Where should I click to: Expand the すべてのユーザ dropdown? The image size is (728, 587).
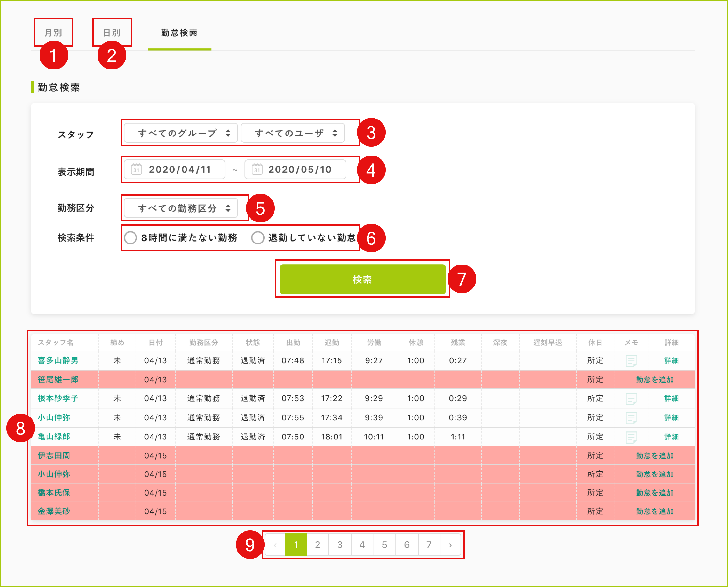tap(293, 133)
